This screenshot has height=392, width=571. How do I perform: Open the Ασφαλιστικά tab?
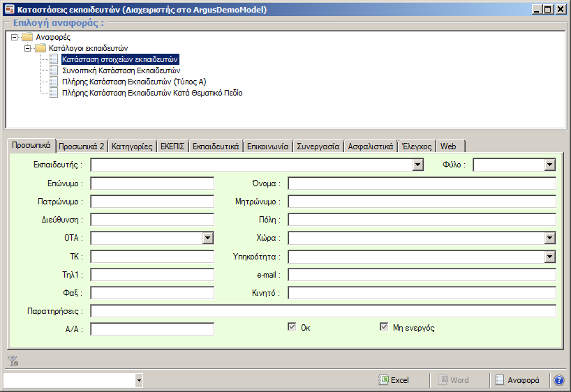pyautogui.click(x=371, y=146)
